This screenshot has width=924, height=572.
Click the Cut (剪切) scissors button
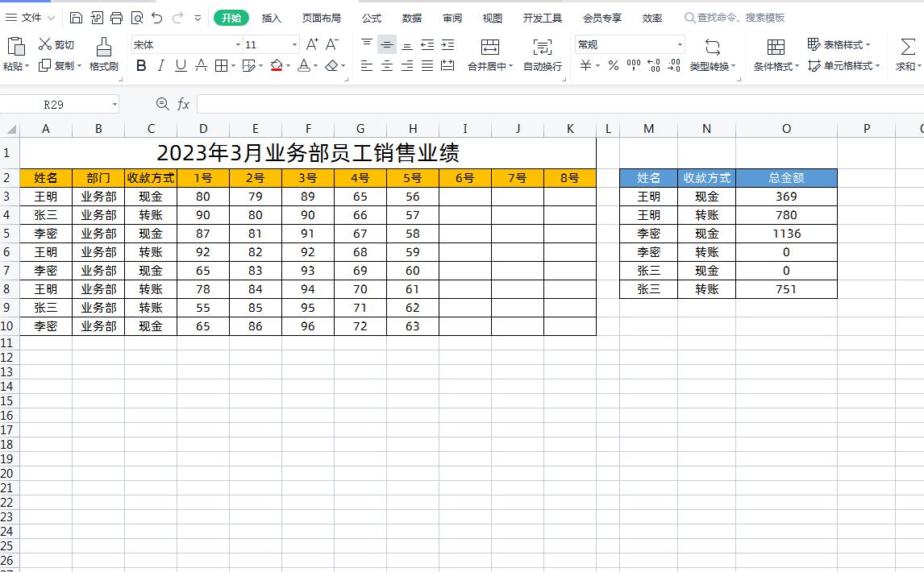click(x=56, y=45)
